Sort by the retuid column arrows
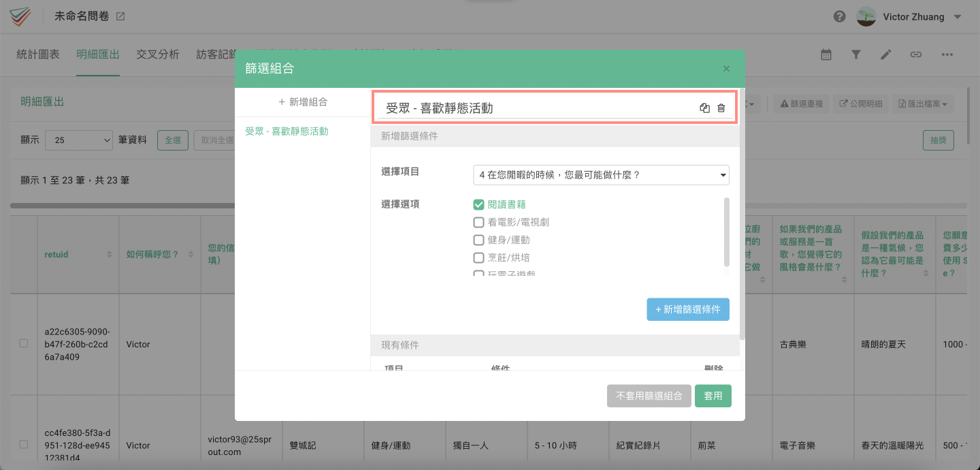Viewport: 980px width, 470px height. pos(110,255)
